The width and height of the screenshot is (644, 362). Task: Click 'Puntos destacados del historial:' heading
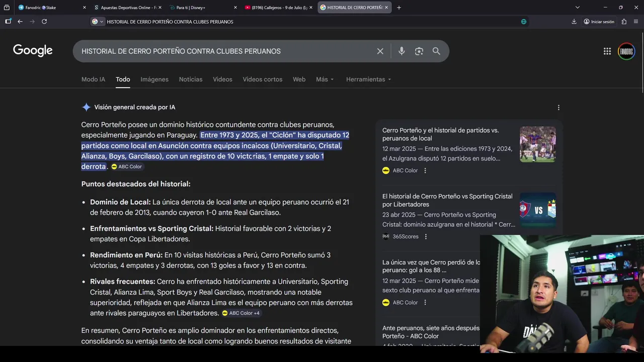pyautogui.click(x=136, y=184)
